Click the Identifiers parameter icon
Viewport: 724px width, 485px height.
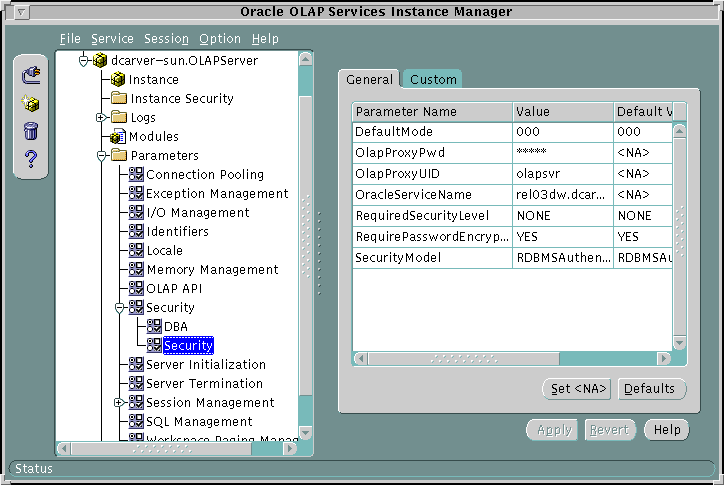coord(136,231)
